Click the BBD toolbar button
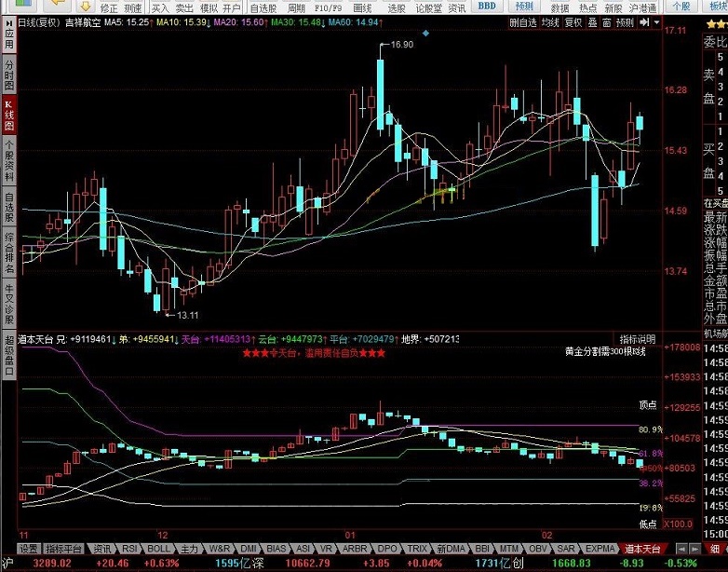The image size is (728, 572). point(487,6)
